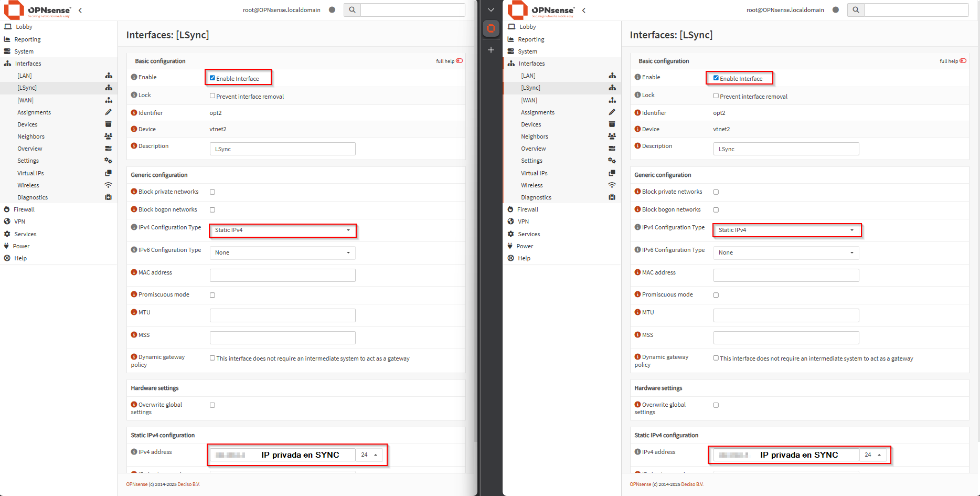Click Promiscuous mode info icon in right window
Viewport: 980px width, 496px height.
tap(637, 294)
